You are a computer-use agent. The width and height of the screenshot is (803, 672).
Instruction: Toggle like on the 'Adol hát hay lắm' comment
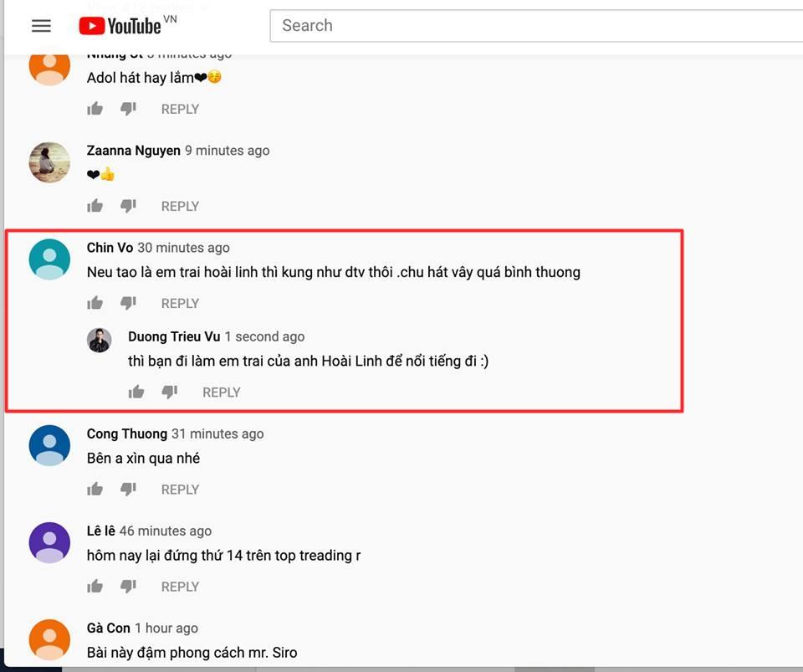[95, 108]
